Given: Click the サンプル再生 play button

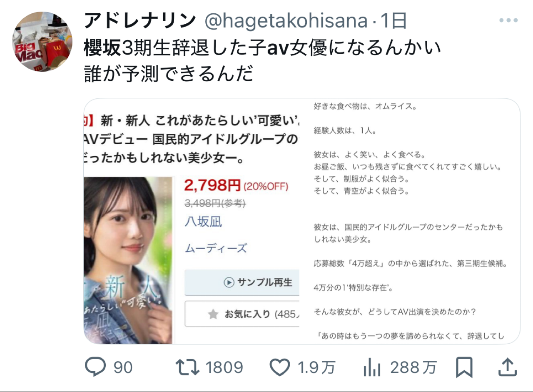Looking at the screenshot, I should [x=242, y=282].
